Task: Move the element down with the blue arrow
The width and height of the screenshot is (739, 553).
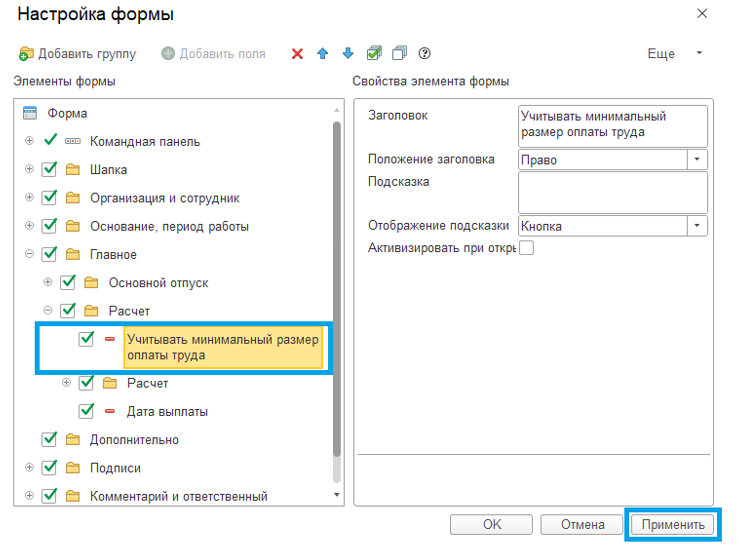Action: 348,54
